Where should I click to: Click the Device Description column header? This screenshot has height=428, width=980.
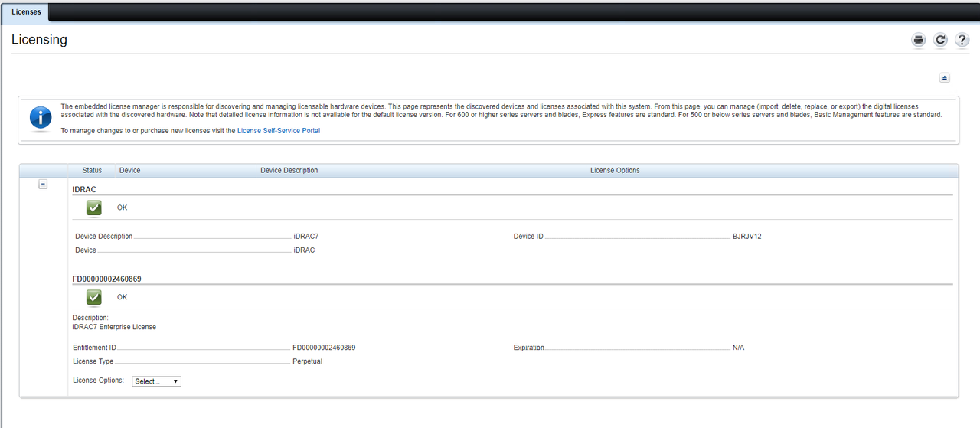(x=289, y=170)
